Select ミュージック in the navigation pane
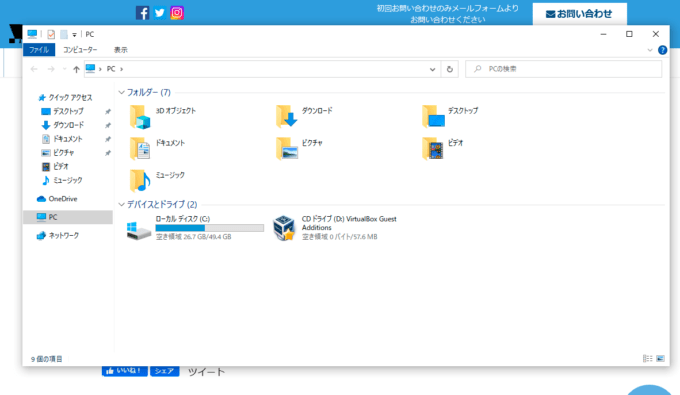The width and height of the screenshot is (680, 395). pyautogui.click(x=62, y=180)
